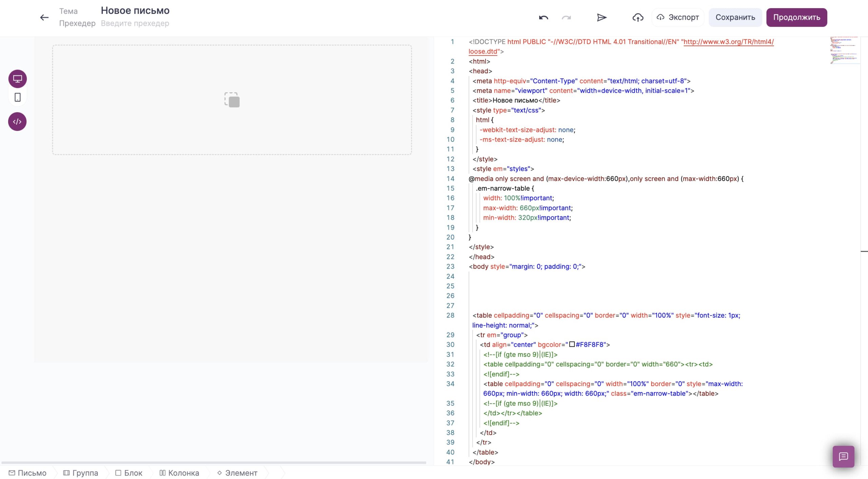Click the subject title Новое письмо
The image size is (868, 479).
135,11
